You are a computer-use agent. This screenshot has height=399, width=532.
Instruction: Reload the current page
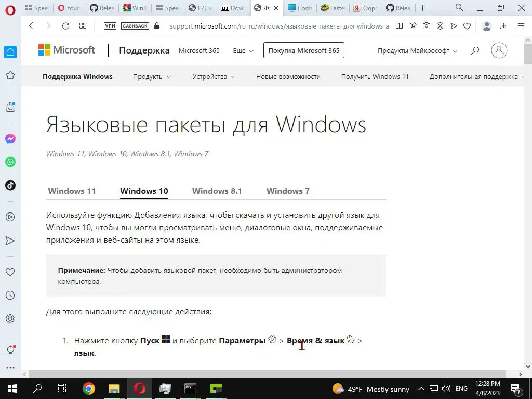tap(65, 26)
